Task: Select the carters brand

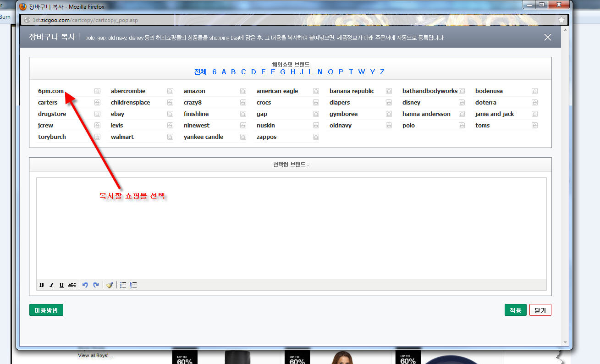Action: 48,103
